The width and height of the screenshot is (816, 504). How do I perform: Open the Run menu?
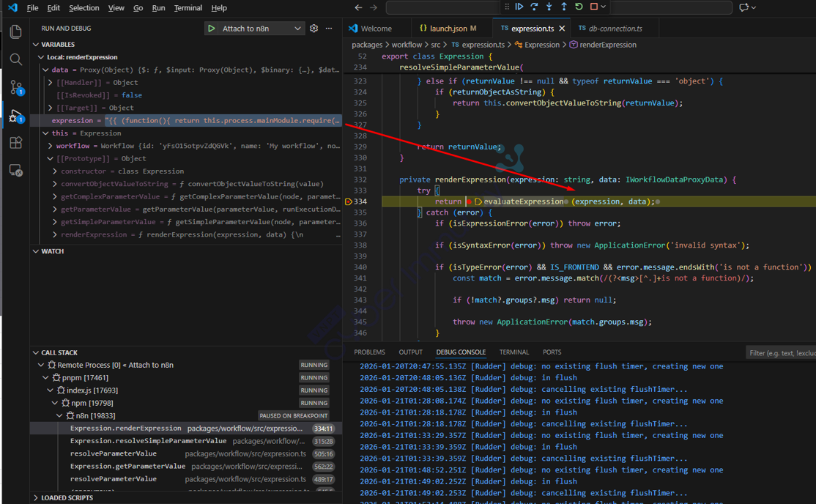tap(158, 8)
